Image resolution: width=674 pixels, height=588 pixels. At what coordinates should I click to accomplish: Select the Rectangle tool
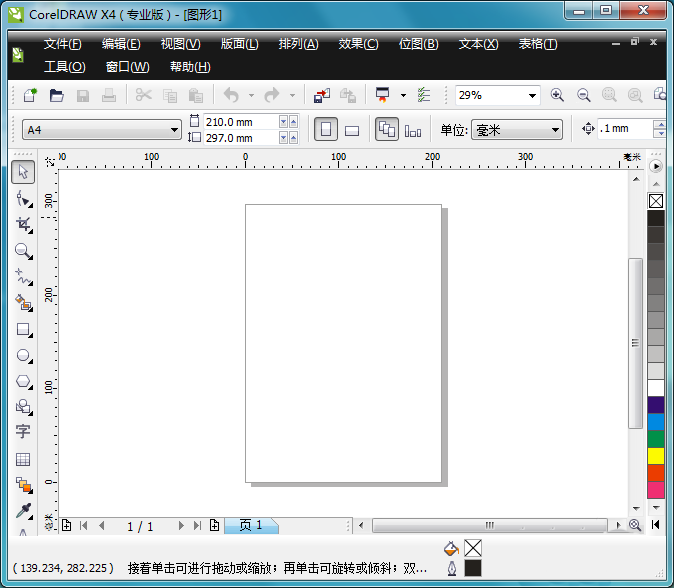(24, 329)
